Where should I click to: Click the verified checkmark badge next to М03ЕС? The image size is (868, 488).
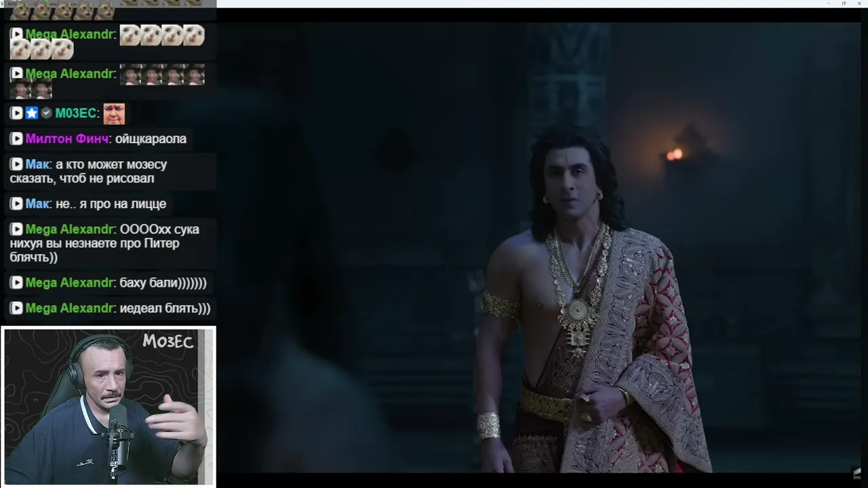(46, 113)
